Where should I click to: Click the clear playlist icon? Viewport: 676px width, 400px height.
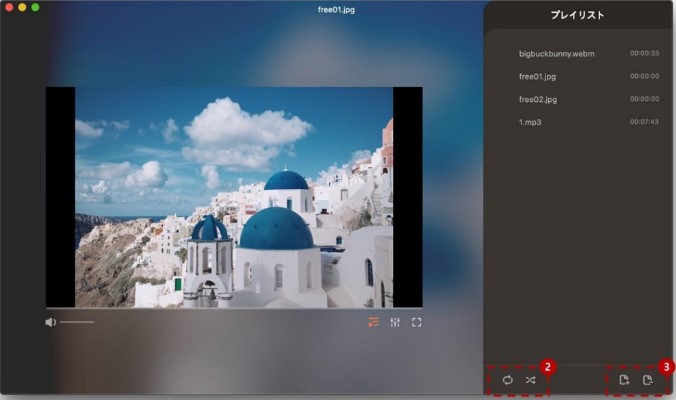(x=648, y=380)
